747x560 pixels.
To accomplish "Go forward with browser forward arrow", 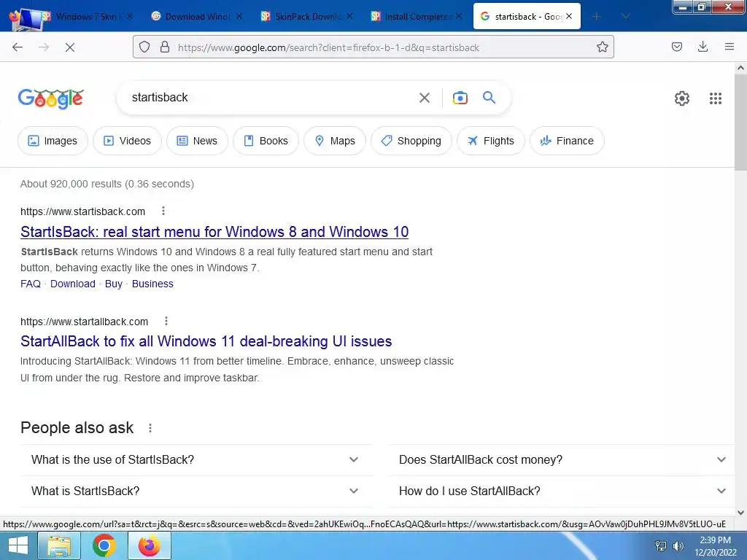I will [x=43, y=47].
